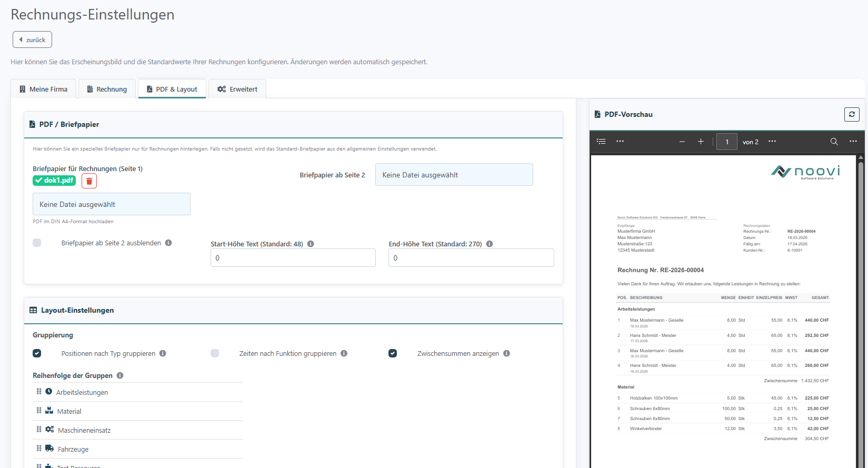Click the '304,50 CHF' subtotal in preview

point(817,439)
